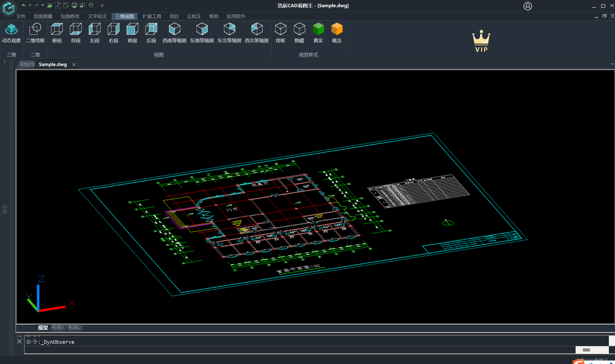The height and width of the screenshot is (364, 615).
Task: Select the 俯视 top view icon
Action: [x=57, y=33]
